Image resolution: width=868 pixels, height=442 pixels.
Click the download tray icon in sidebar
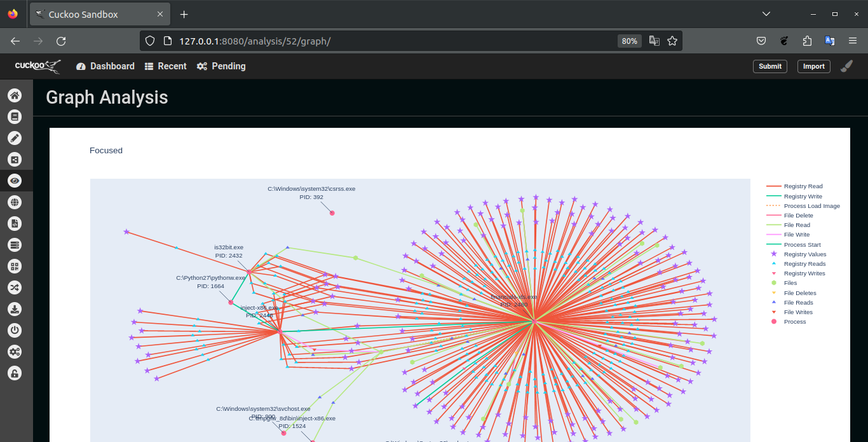pyautogui.click(x=15, y=309)
